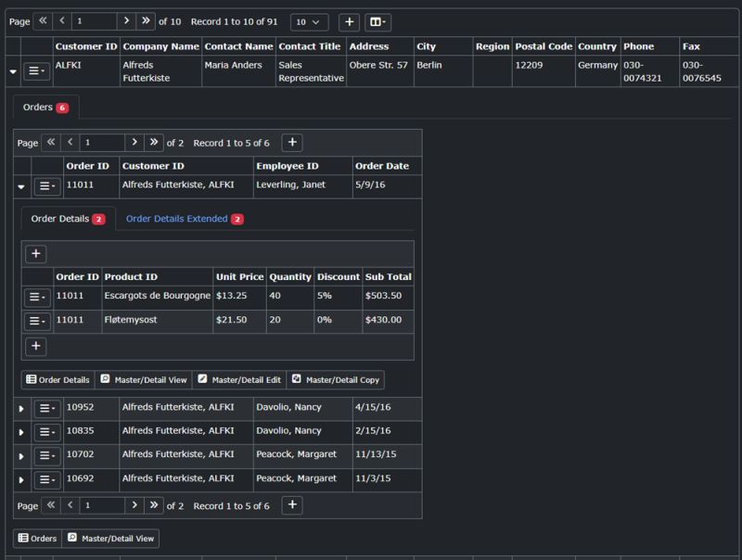
Task: Go to next page in bottom orders pager
Action: coord(134,505)
